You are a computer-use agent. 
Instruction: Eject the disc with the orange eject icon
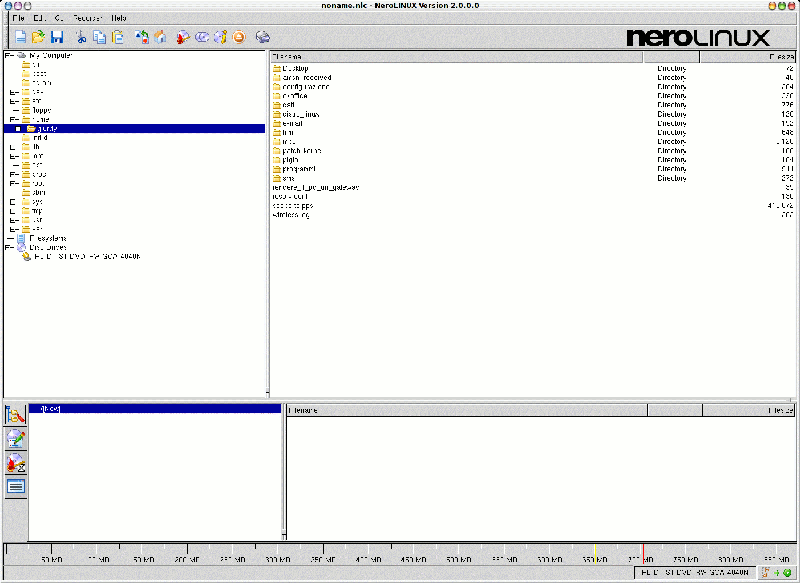tap(239, 37)
